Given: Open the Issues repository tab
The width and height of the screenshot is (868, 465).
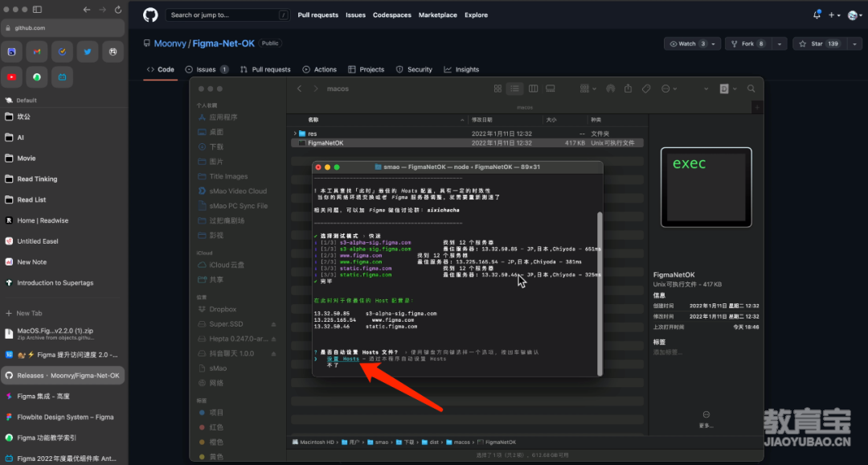Looking at the screenshot, I should pos(207,69).
